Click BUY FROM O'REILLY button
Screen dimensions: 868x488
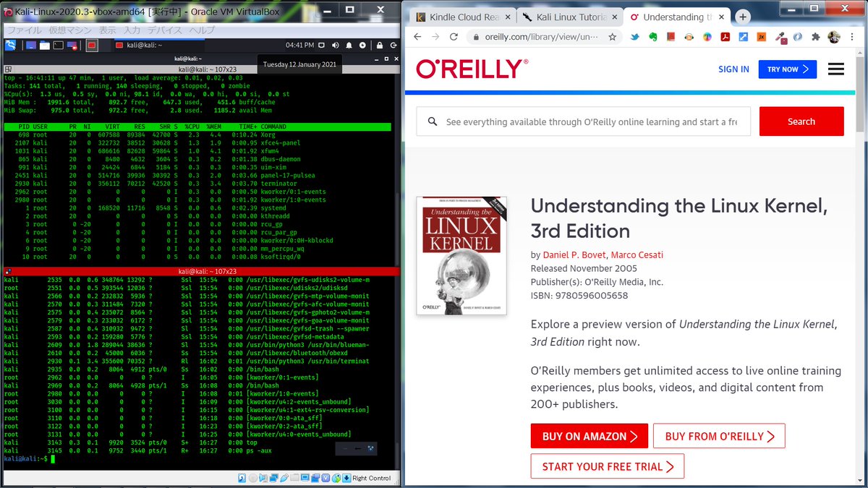point(719,436)
